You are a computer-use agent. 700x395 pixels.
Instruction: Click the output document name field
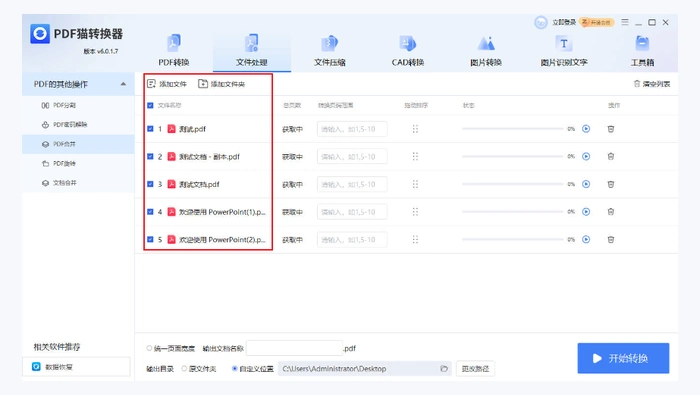[294, 348]
